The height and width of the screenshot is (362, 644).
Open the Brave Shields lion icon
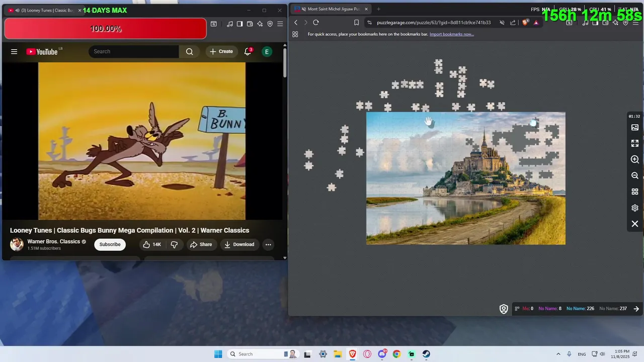(526, 22)
